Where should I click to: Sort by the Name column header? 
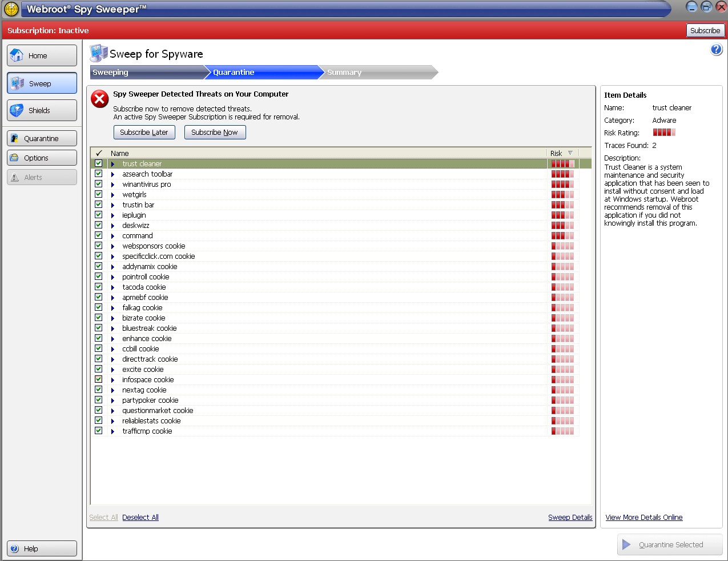point(327,153)
